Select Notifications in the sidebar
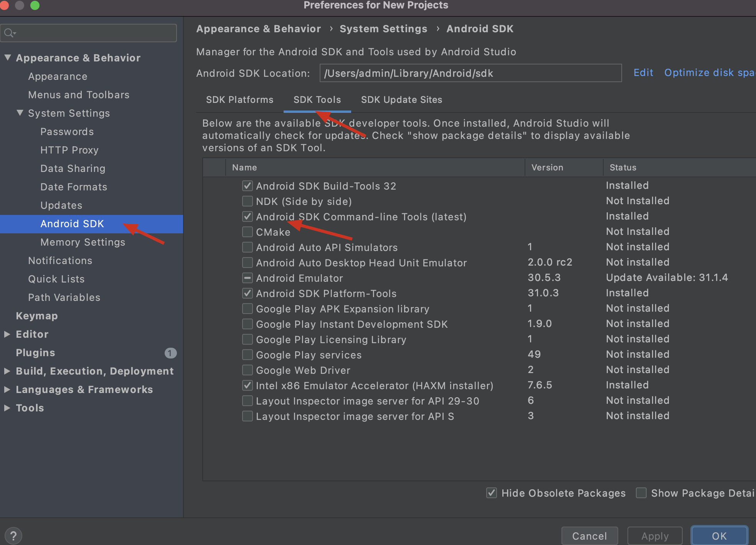 (x=60, y=261)
